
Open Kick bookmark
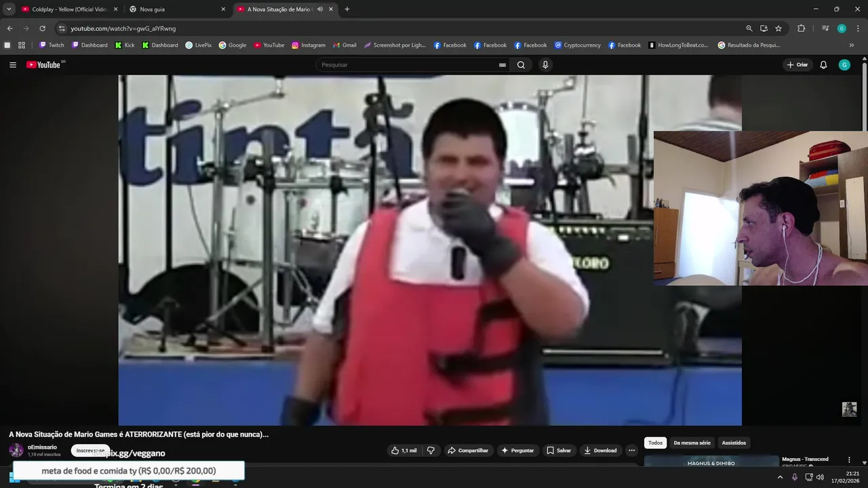125,45
